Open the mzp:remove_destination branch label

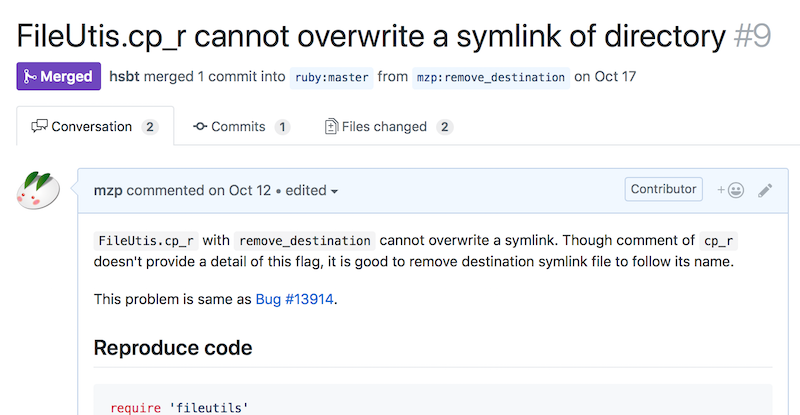tap(491, 78)
